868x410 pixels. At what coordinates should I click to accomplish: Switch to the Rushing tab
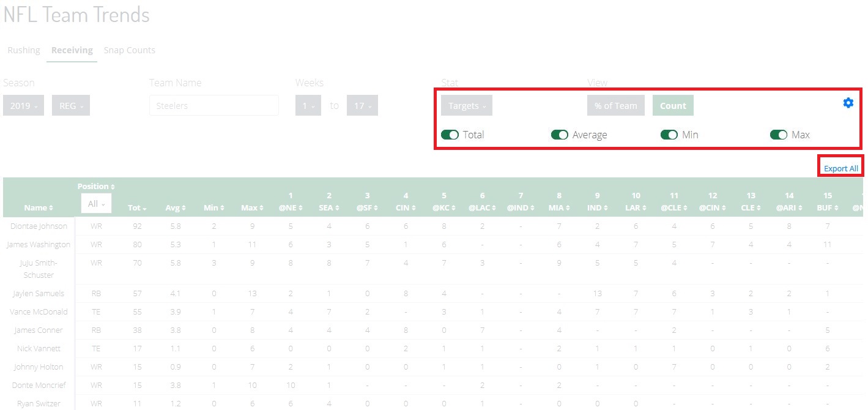tap(23, 50)
